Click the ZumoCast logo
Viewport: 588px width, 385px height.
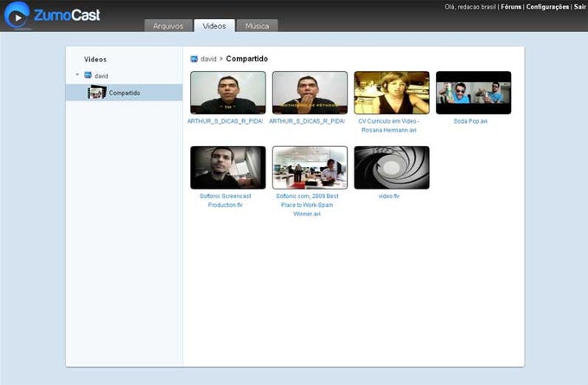coord(52,15)
